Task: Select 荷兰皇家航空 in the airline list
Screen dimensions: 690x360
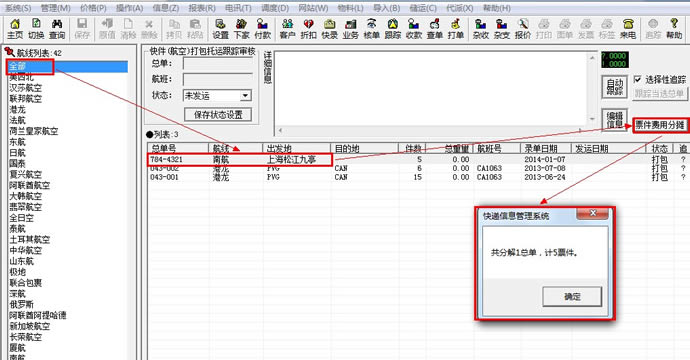Action: coord(34,131)
